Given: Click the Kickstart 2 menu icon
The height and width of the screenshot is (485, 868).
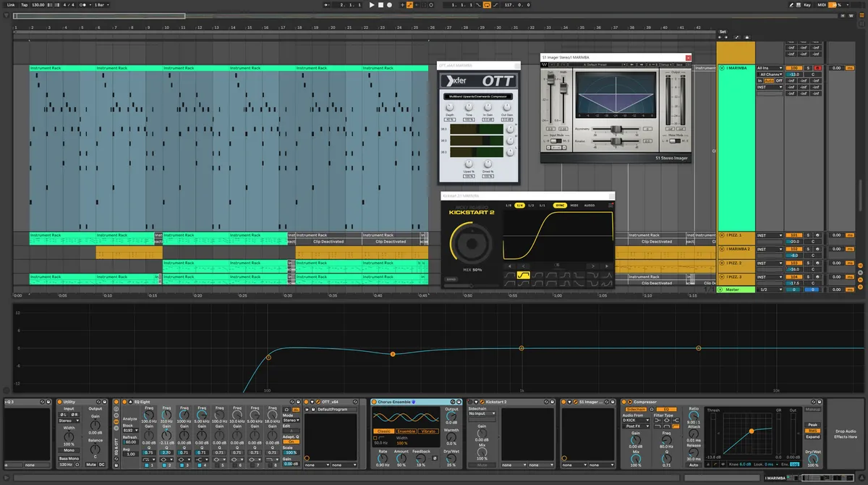Looking at the screenshot, I should click(x=610, y=206).
